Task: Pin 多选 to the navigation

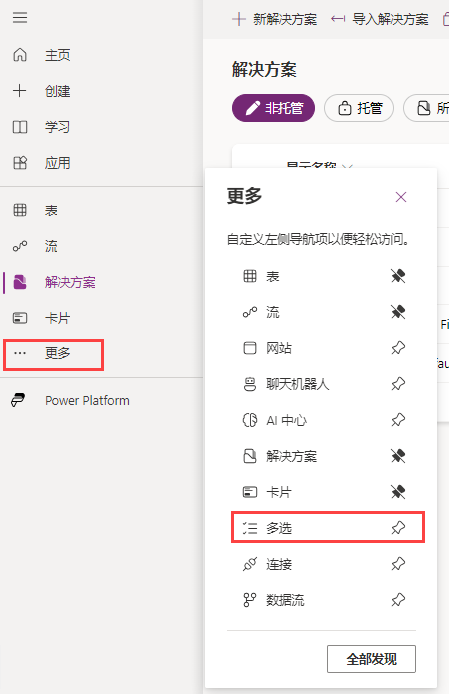Action: point(398,528)
